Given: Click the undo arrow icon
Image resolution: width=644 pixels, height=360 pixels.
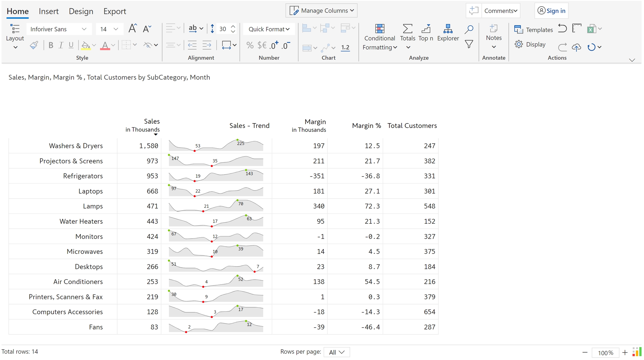Looking at the screenshot, I should coord(562,28).
